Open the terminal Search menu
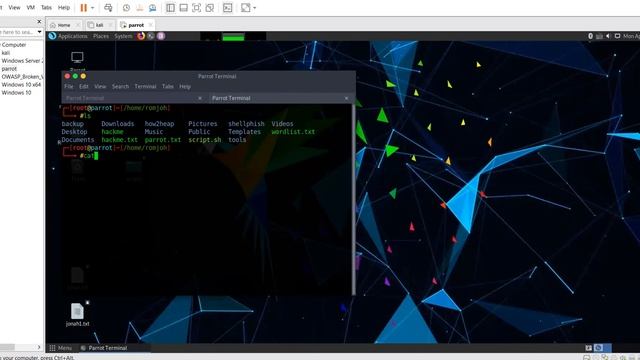The height and width of the screenshot is (360, 640). coord(120,87)
